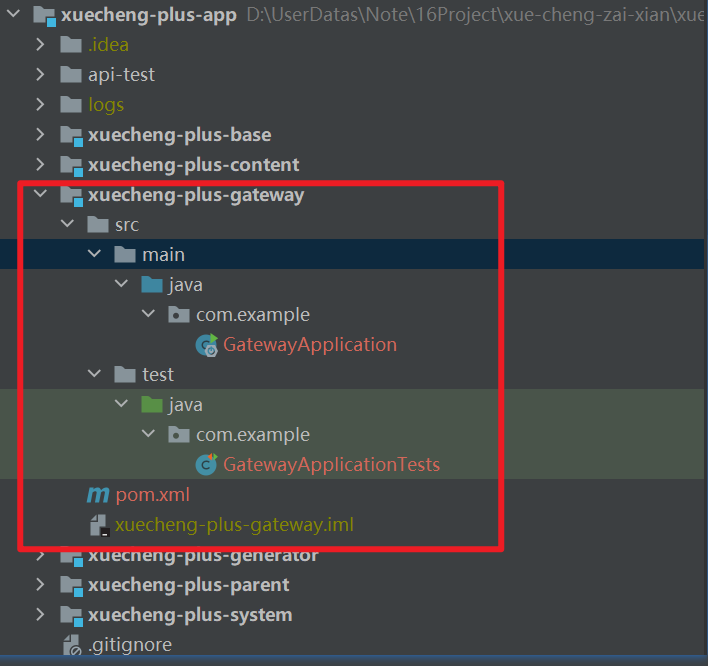
Task: Select the xuecheng-plus-app root label
Action: tap(149, 15)
